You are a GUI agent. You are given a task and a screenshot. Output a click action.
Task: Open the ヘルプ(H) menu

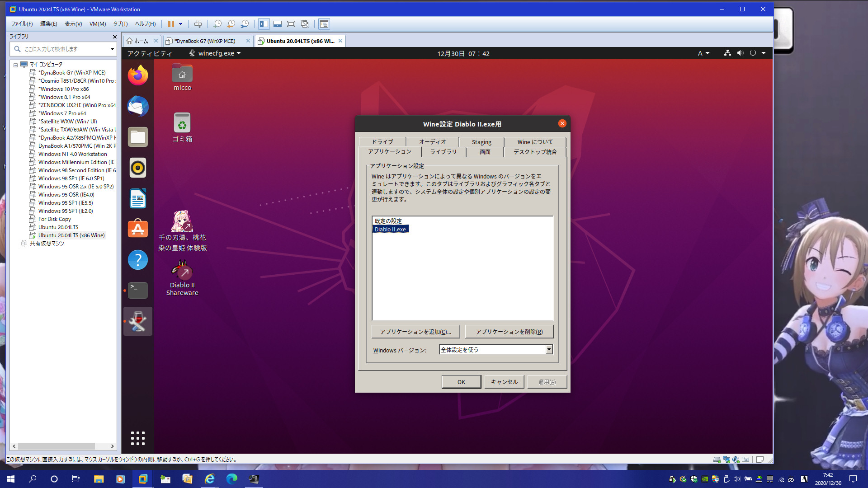click(145, 24)
